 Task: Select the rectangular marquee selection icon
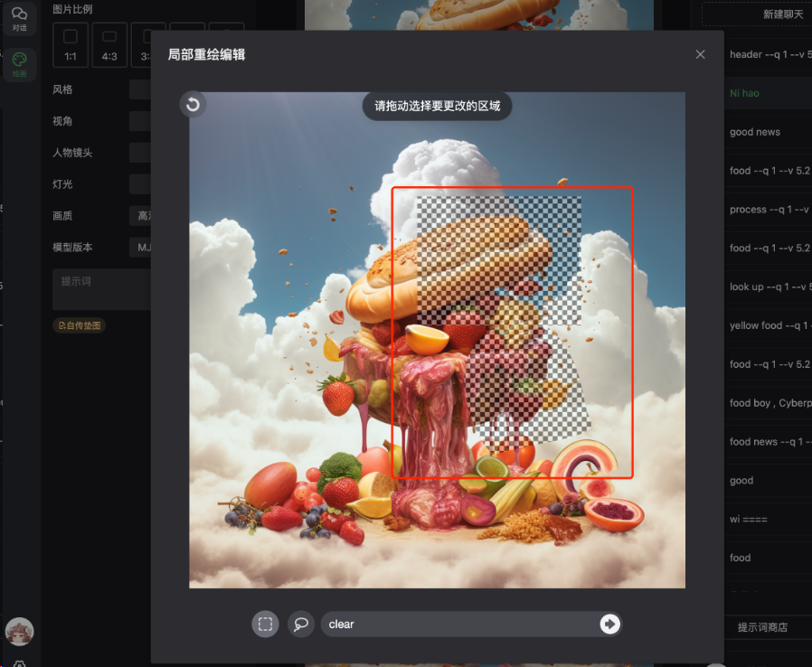tap(264, 624)
